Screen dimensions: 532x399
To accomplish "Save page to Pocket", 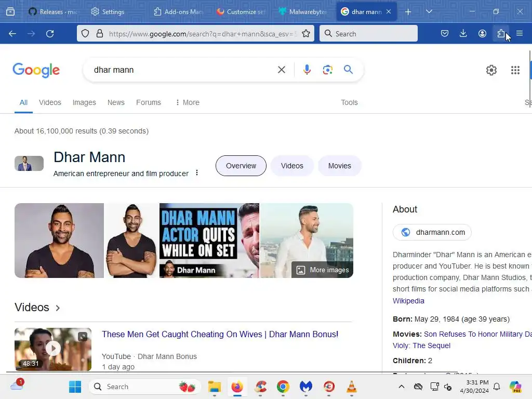I will [445, 34].
